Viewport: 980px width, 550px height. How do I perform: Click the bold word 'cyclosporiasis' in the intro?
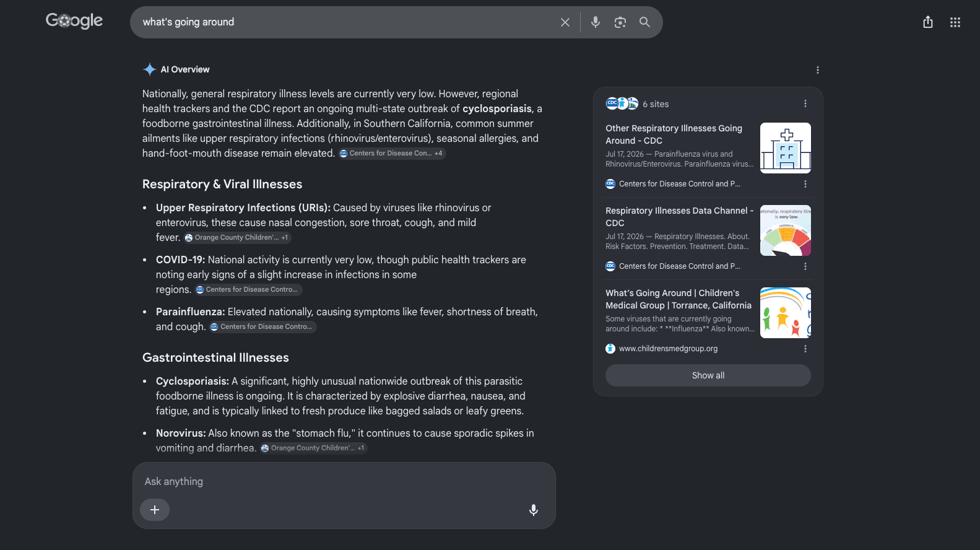click(x=497, y=109)
